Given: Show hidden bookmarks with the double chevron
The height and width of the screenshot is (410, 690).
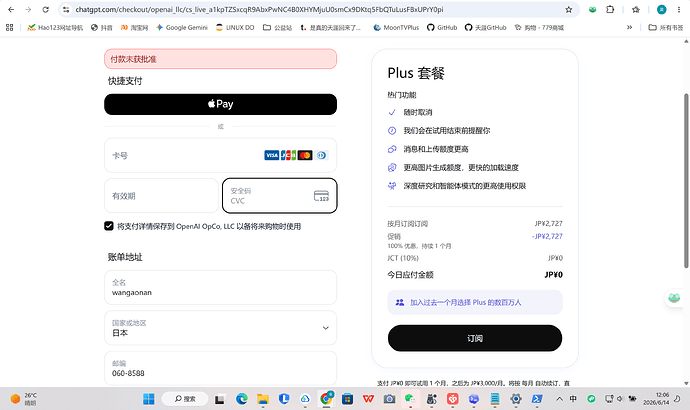Looking at the screenshot, I should pyautogui.click(x=629, y=27).
